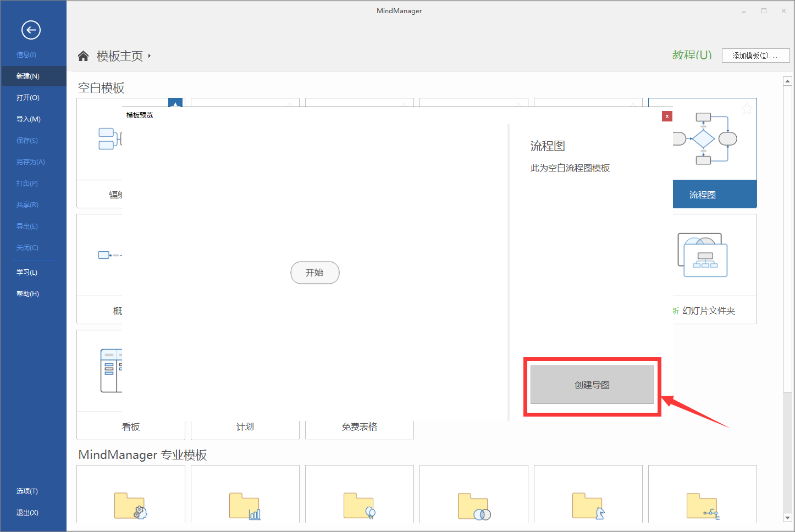Viewport: 795px width, 532px height.
Task: Click 保存(S) in the sidebar
Action: tap(27, 141)
